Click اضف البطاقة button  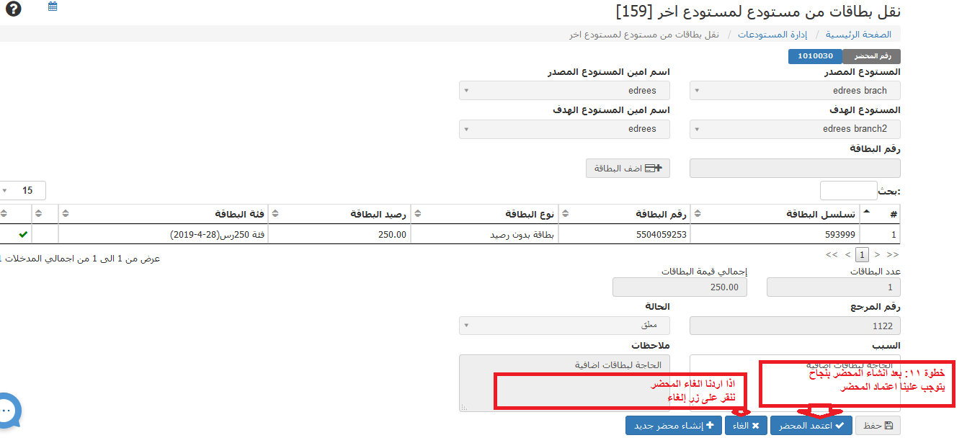pyautogui.click(x=628, y=168)
